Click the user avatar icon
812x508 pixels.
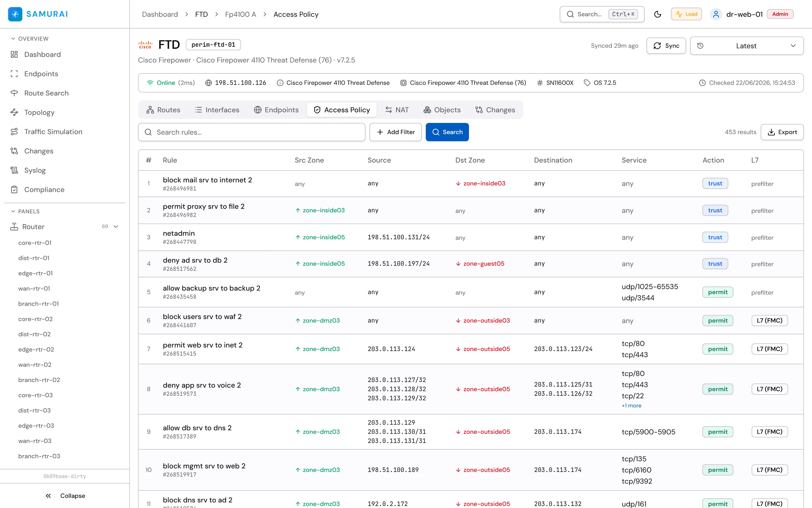coord(716,14)
